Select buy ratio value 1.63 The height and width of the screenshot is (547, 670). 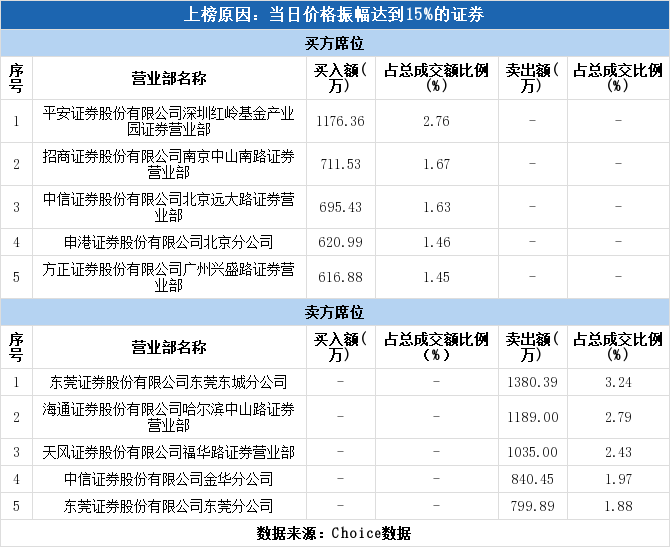tap(436, 207)
